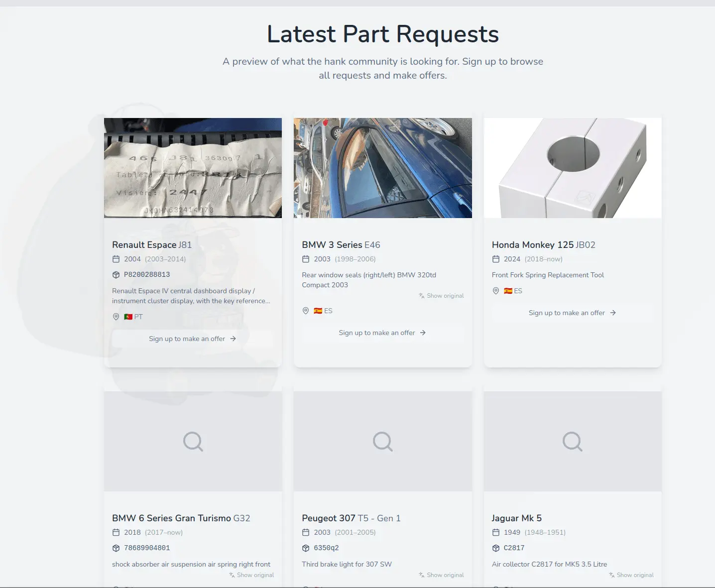Click the hank community preview subtitle text

383,68
